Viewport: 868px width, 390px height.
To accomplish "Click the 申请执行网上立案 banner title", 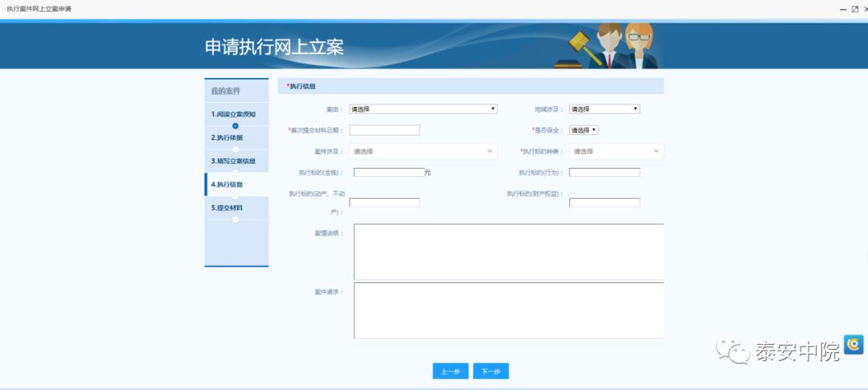I will tap(275, 47).
